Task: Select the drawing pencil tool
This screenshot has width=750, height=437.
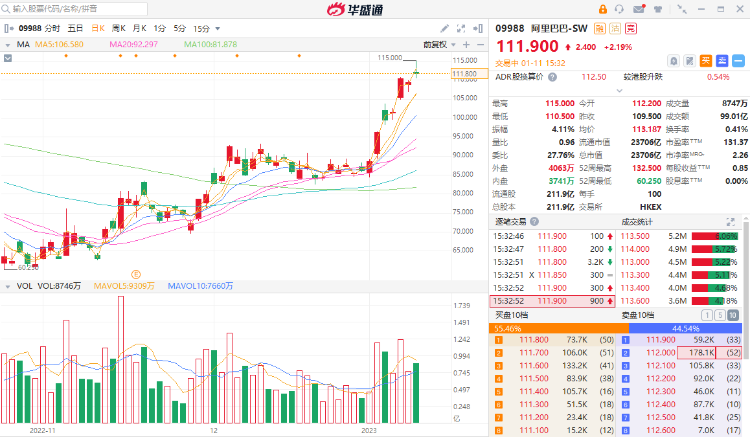Action: [x=444, y=29]
